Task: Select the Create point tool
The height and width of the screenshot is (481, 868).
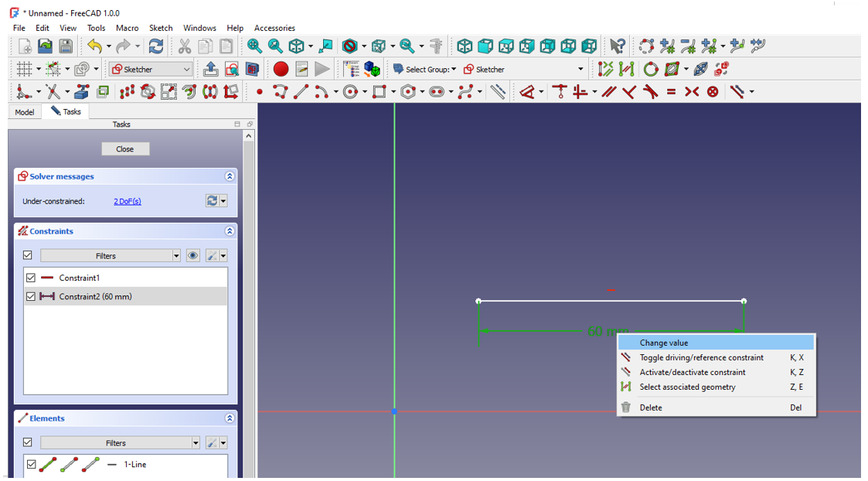Action: pyautogui.click(x=260, y=91)
